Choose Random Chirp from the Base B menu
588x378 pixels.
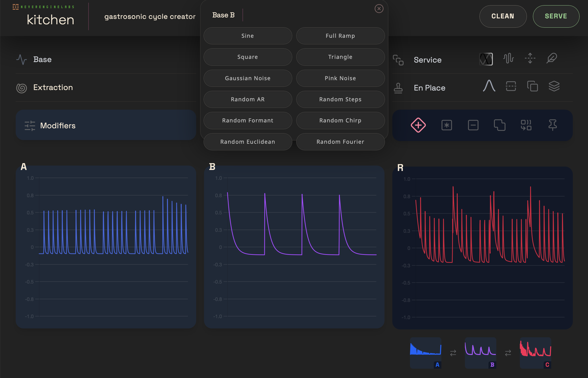pyautogui.click(x=340, y=120)
